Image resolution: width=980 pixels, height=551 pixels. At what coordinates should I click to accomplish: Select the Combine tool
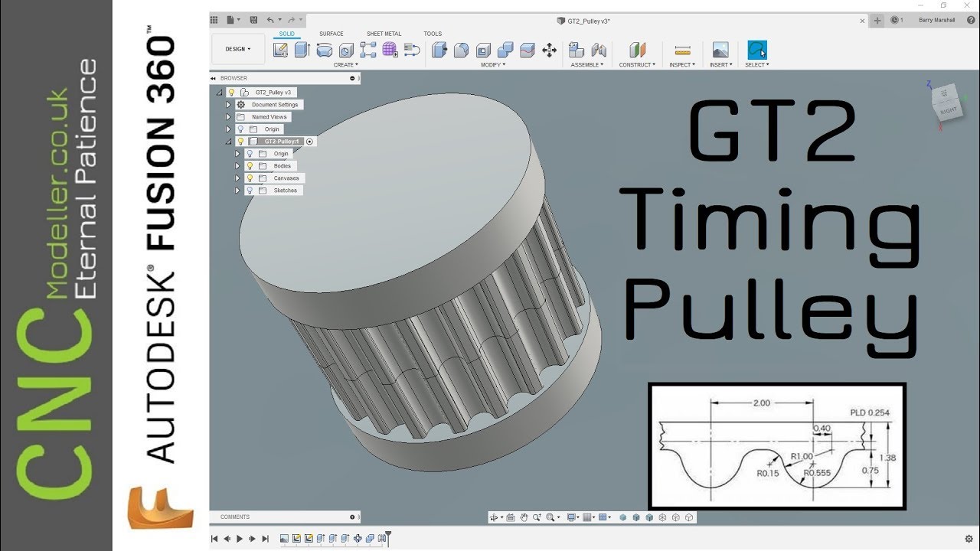pos(505,50)
